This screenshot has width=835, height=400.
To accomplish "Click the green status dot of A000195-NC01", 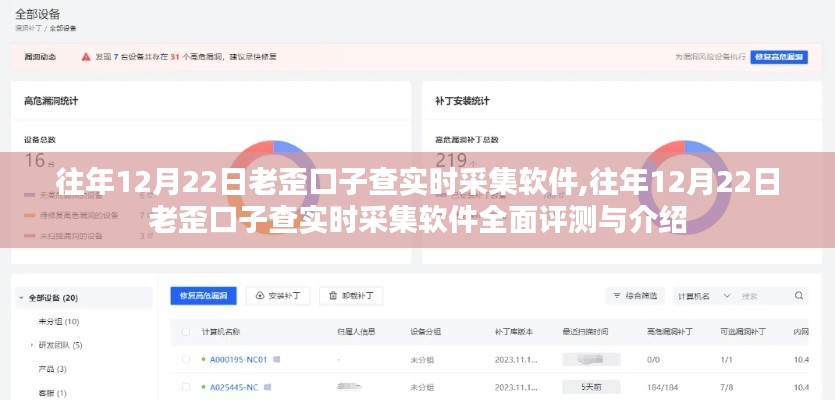I will click(x=204, y=359).
